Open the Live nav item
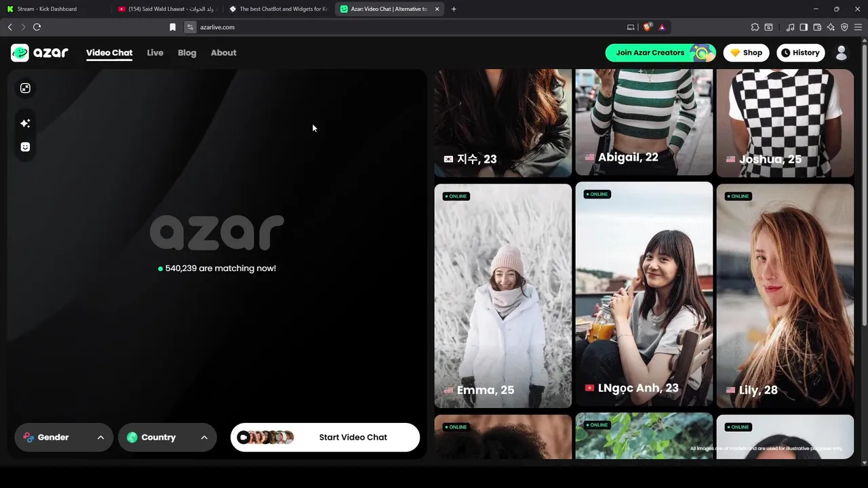Screen dimensions: 868x488 click(x=155, y=53)
